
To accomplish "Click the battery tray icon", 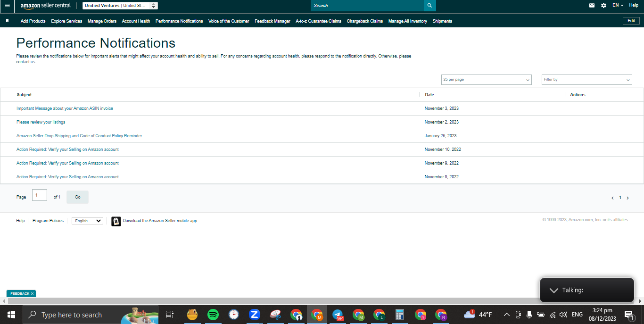I will click(541, 315).
